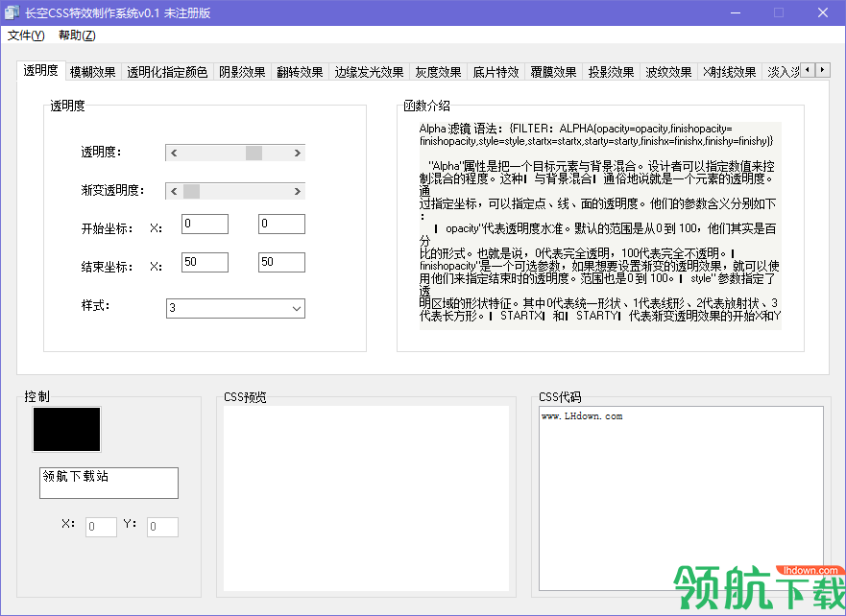Open the 波纹效果 tab
This screenshot has height=616, width=846.
[669, 72]
